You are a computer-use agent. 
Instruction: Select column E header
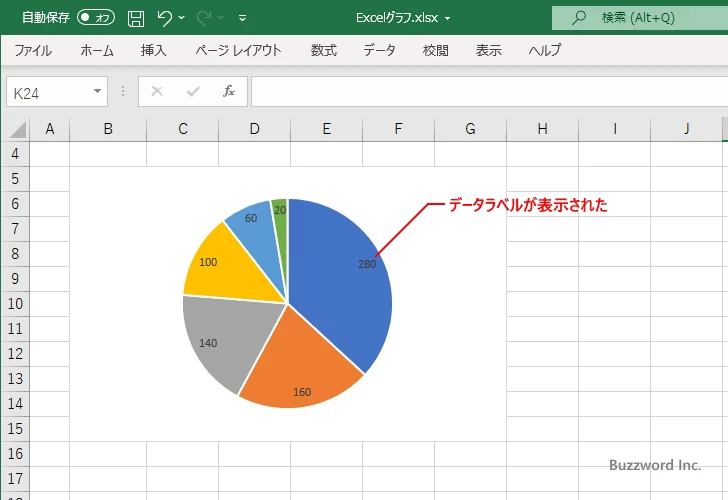tap(326, 129)
